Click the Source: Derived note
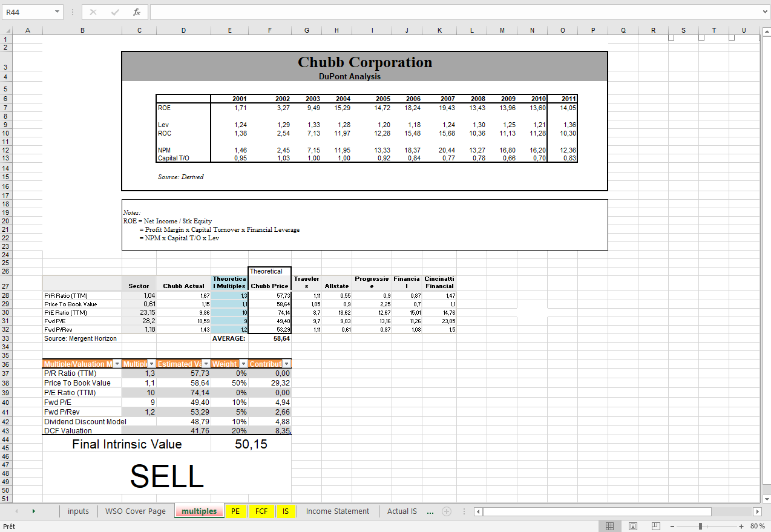771x532 pixels. coord(181,177)
